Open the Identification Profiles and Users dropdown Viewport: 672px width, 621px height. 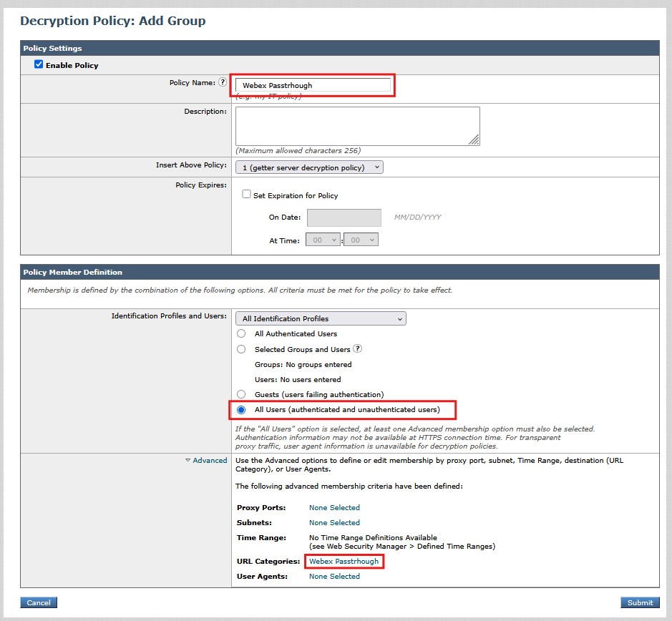pyautogui.click(x=321, y=318)
